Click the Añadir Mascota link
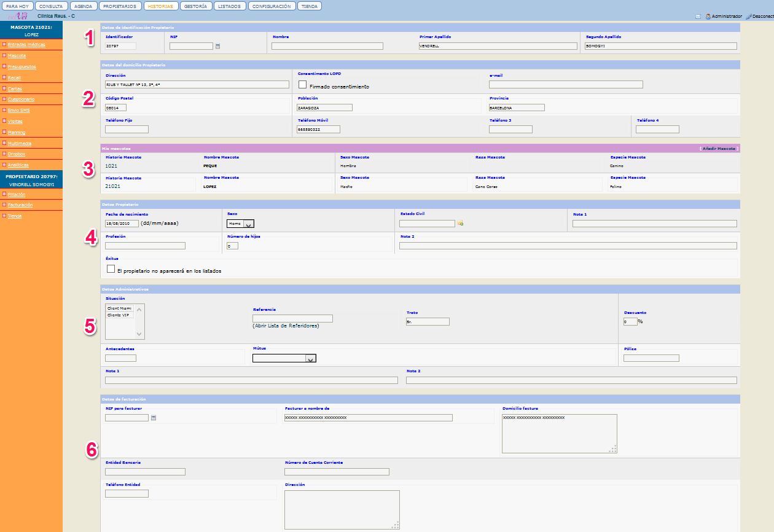The image size is (774, 532). click(718, 149)
